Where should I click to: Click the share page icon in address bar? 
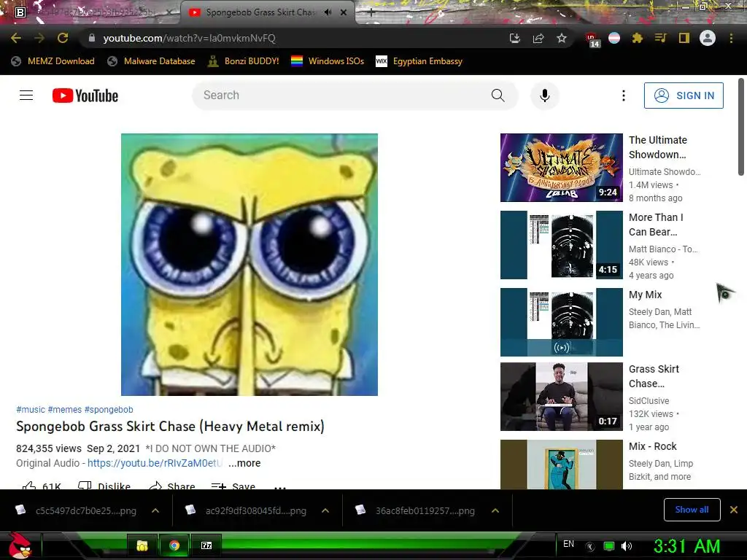538,38
